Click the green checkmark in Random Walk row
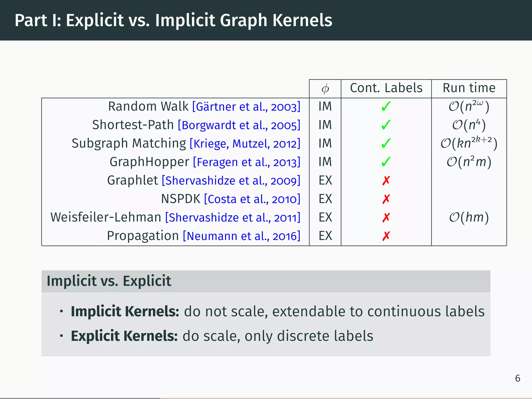 click(386, 106)
